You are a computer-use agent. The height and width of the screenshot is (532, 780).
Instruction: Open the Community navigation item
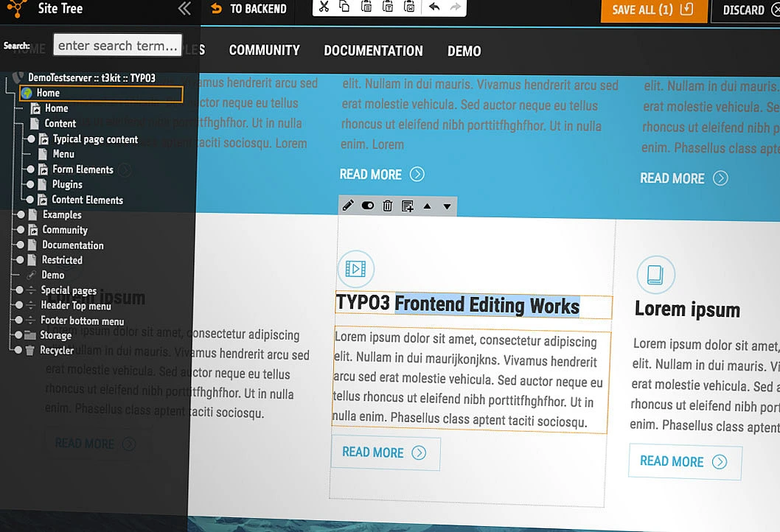(264, 50)
